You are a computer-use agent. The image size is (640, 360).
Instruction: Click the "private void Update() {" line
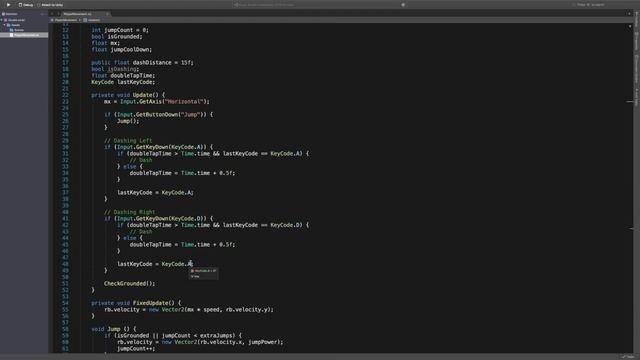(x=128, y=95)
